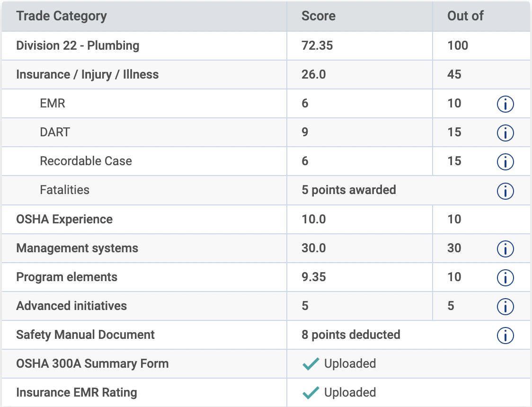Open the Advanced initiatives info icon
Image resolution: width=532 pixels, height=407 pixels.
pyautogui.click(x=505, y=306)
